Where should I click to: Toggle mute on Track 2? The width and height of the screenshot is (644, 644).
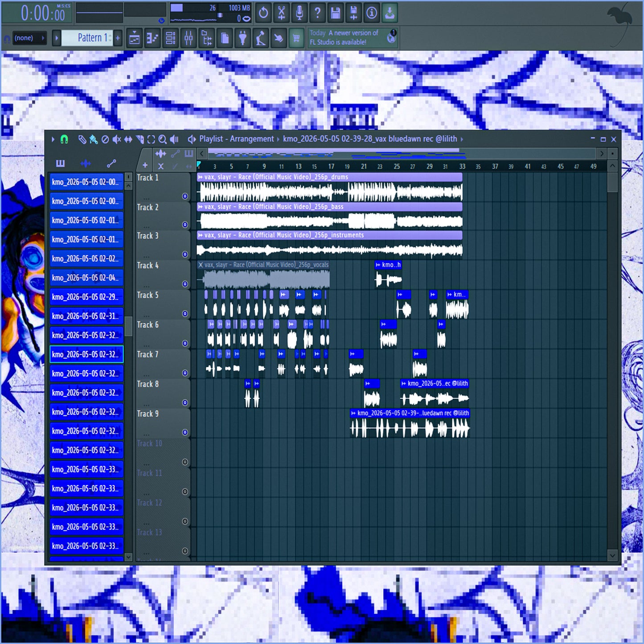[x=185, y=225]
